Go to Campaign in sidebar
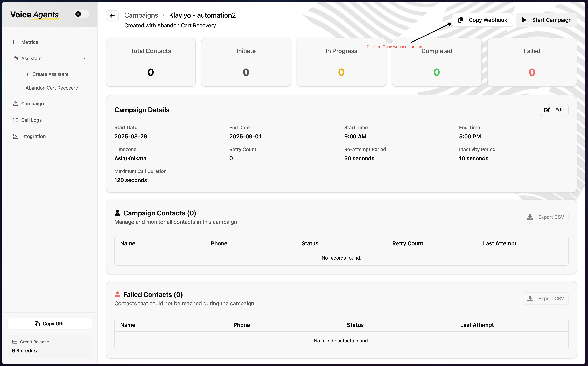Image resolution: width=588 pixels, height=366 pixels. click(32, 104)
